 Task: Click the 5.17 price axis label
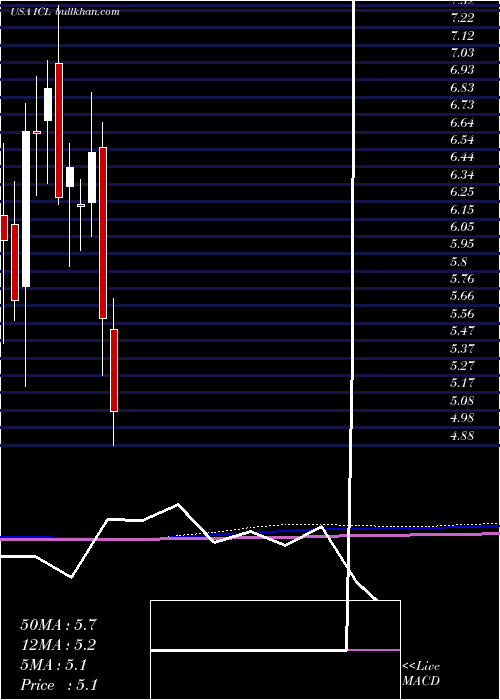462,383
